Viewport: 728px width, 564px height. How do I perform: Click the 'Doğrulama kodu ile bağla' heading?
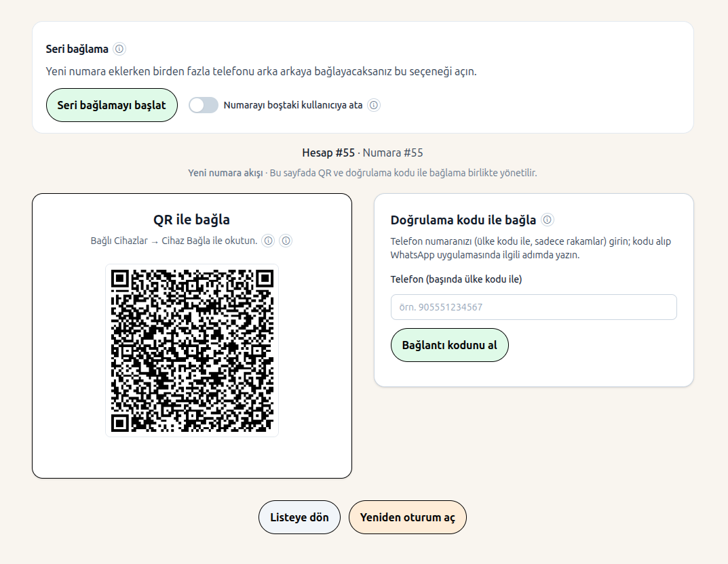463,220
